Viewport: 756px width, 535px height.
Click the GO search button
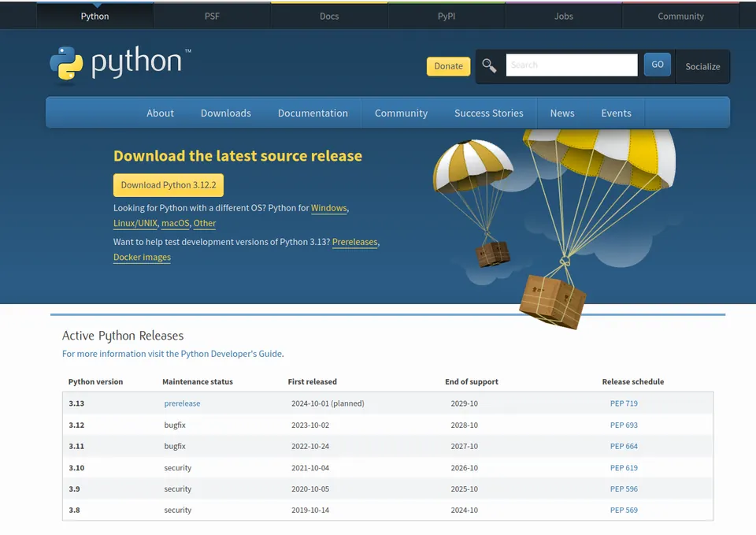[x=658, y=64]
